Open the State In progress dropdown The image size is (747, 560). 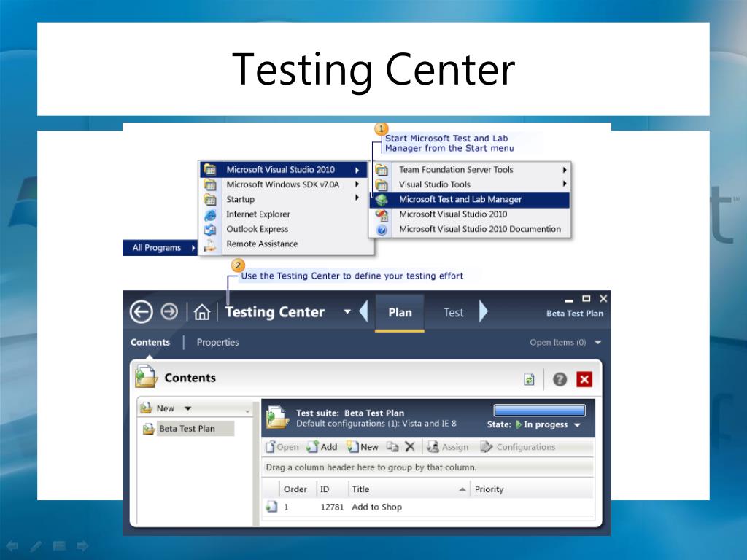577,425
